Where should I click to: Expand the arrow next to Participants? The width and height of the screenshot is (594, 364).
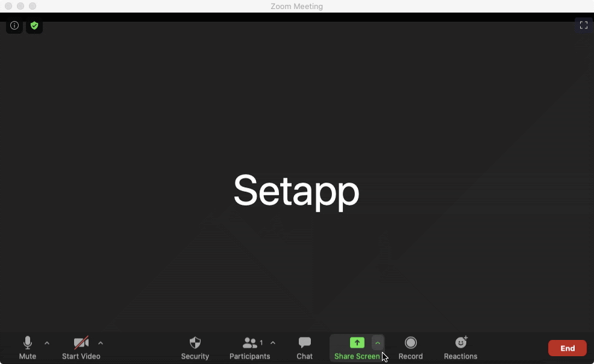(x=273, y=343)
